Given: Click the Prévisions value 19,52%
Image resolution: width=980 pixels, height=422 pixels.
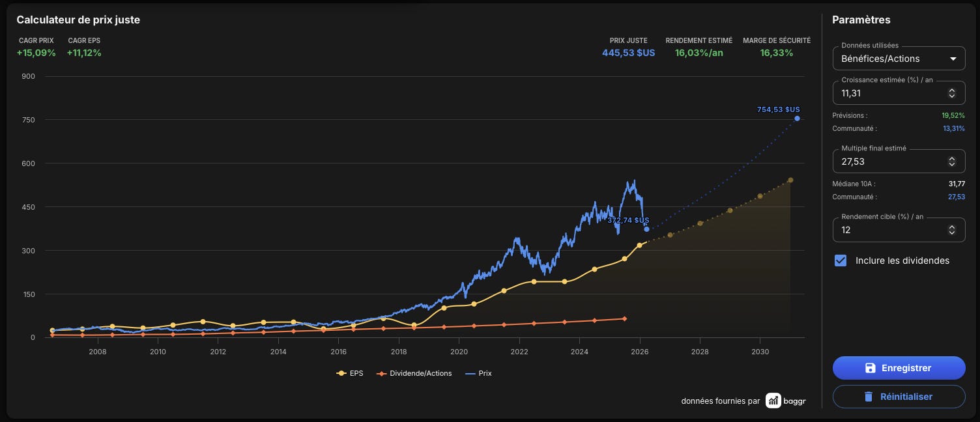Looking at the screenshot, I should point(953,115).
